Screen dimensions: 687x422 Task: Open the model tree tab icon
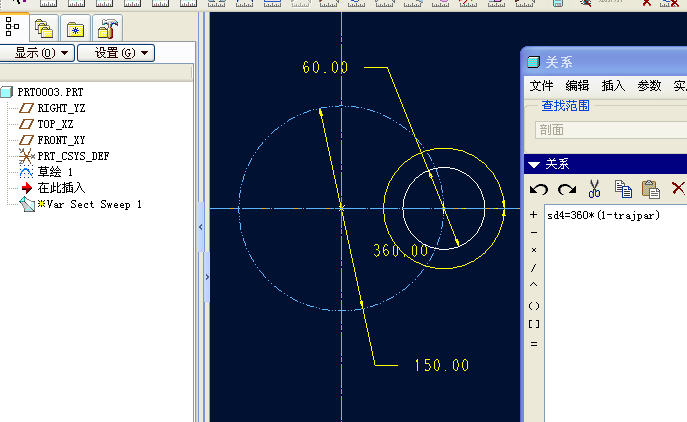12,27
